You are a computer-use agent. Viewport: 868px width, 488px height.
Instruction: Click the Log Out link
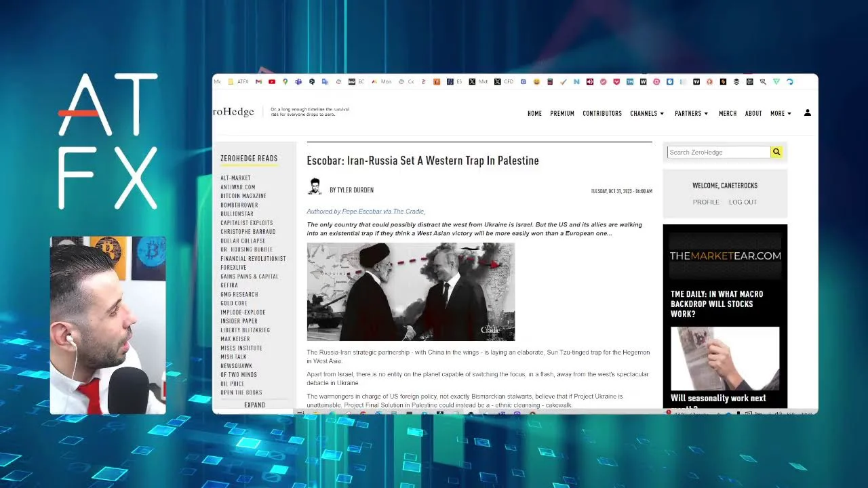pos(743,202)
